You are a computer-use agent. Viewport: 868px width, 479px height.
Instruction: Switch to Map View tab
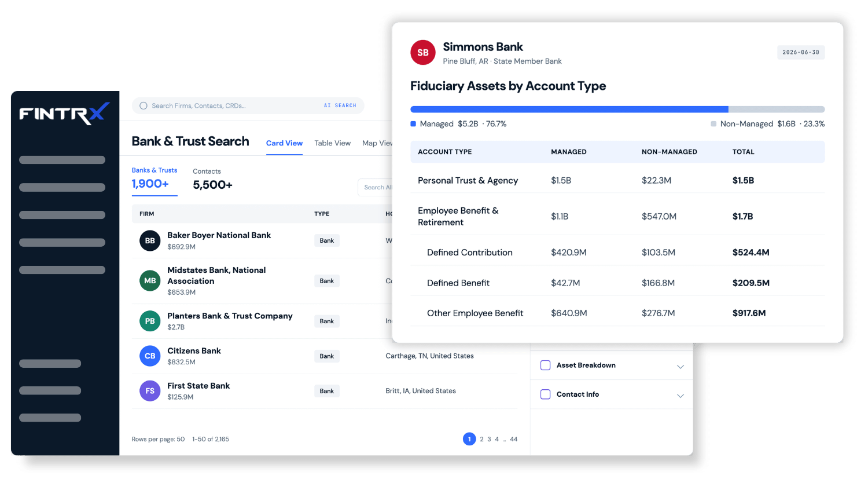(x=377, y=143)
